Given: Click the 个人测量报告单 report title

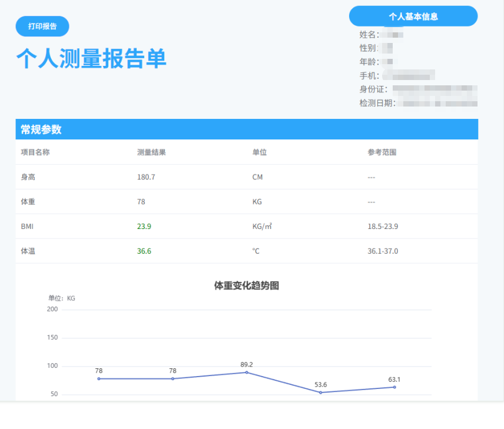Looking at the screenshot, I should tap(91, 59).
